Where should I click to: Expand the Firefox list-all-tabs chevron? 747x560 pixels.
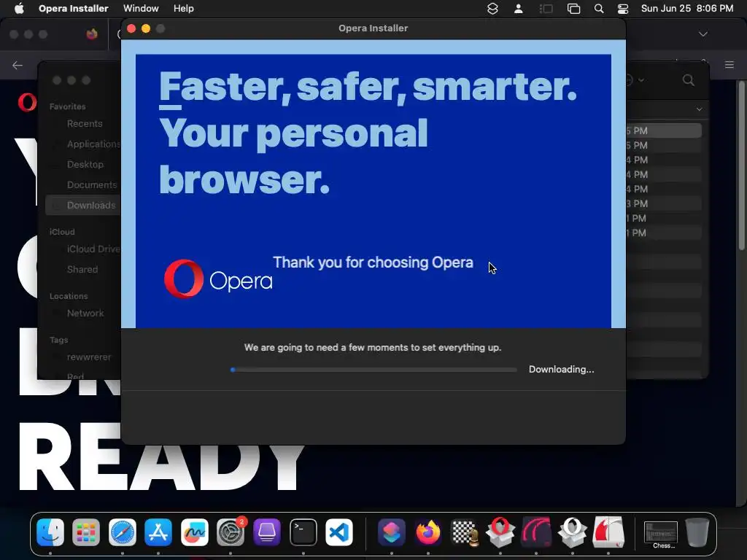click(x=703, y=34)
